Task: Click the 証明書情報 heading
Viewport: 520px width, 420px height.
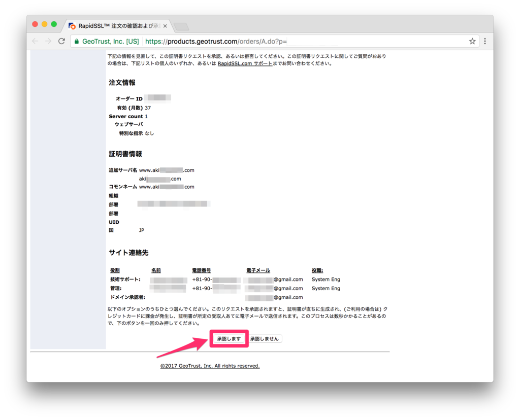Action: (125, 154)
